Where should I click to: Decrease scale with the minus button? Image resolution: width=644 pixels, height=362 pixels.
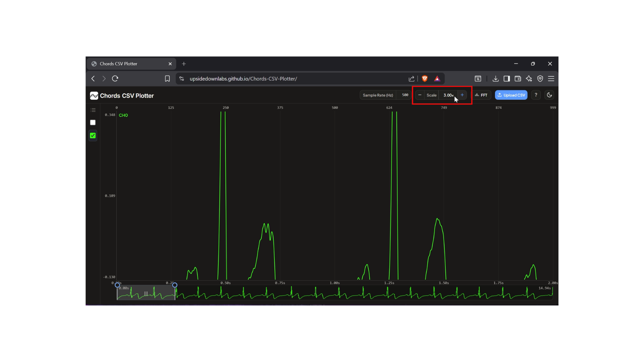pos(420,95)
